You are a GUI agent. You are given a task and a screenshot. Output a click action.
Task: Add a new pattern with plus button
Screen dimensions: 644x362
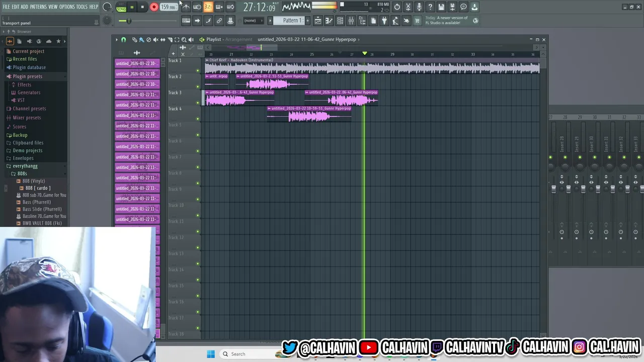307,21
